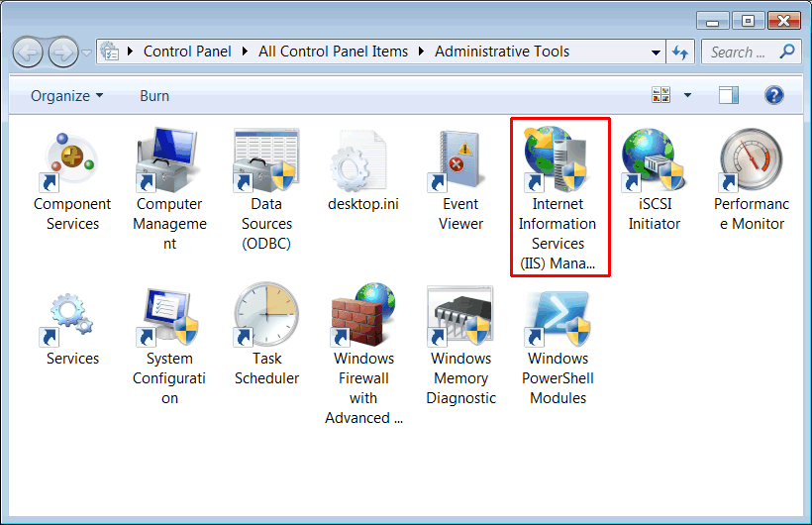Image resolution: width=812 pixels, height=525 pixels.
Task: Open Help via the blue question mark
Action: (774, 95)
